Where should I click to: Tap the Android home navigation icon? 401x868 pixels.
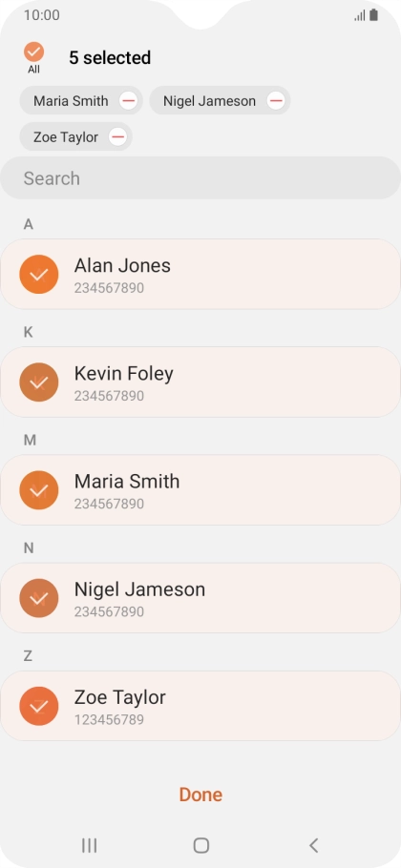click(x=200, y=845)
